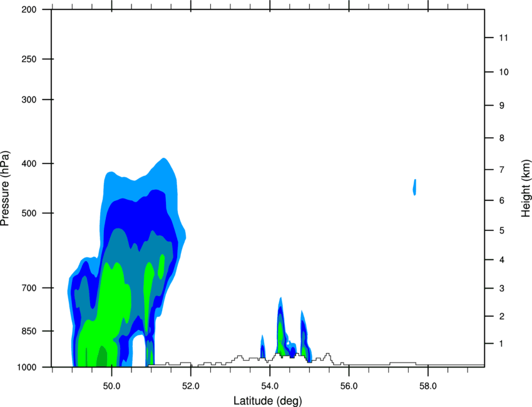Click the 56.0 latitude tick label
This screenshot has width=532, height=407.
coord(349,386)
